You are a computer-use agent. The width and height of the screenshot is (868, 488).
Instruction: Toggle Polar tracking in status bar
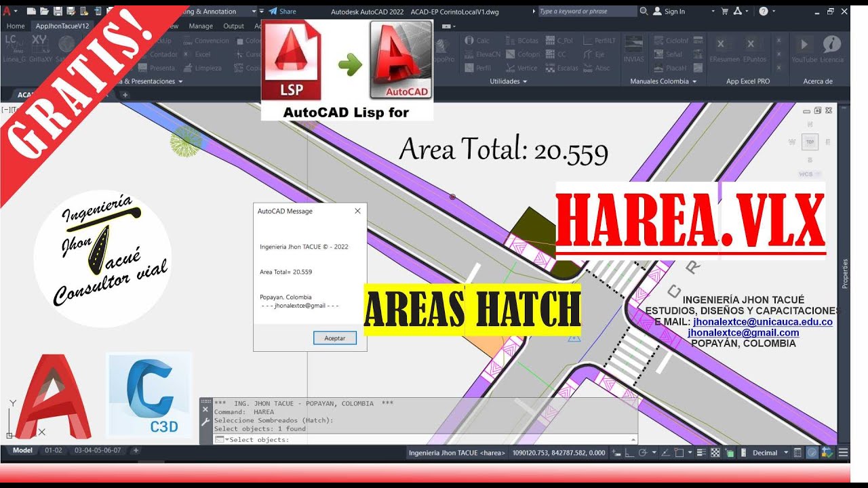642,453
